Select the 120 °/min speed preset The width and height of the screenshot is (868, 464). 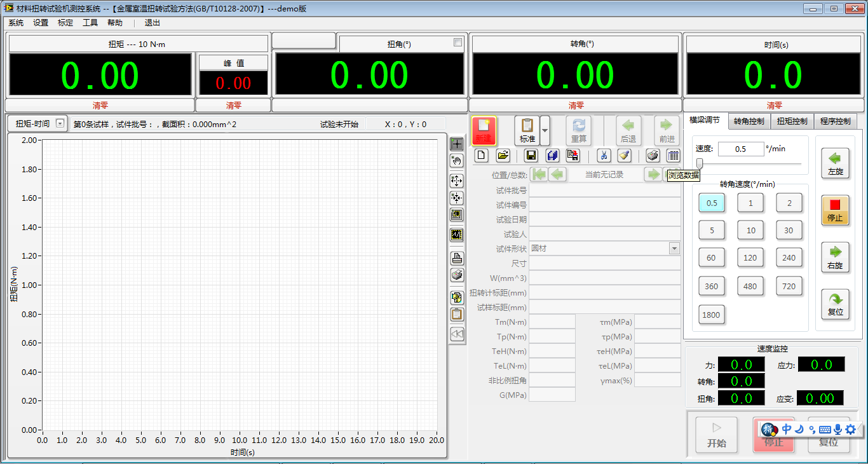[x=750, y=257]
